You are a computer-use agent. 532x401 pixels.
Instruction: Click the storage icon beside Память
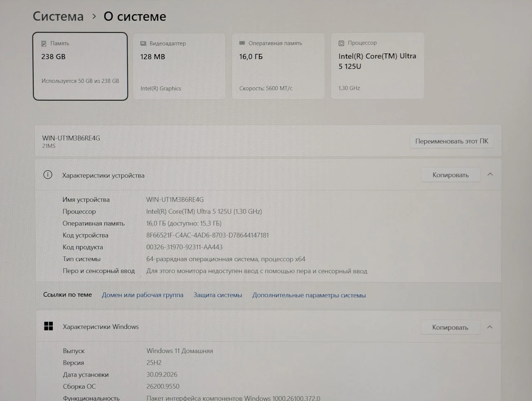pyautogui.click(x=44, y=44)
